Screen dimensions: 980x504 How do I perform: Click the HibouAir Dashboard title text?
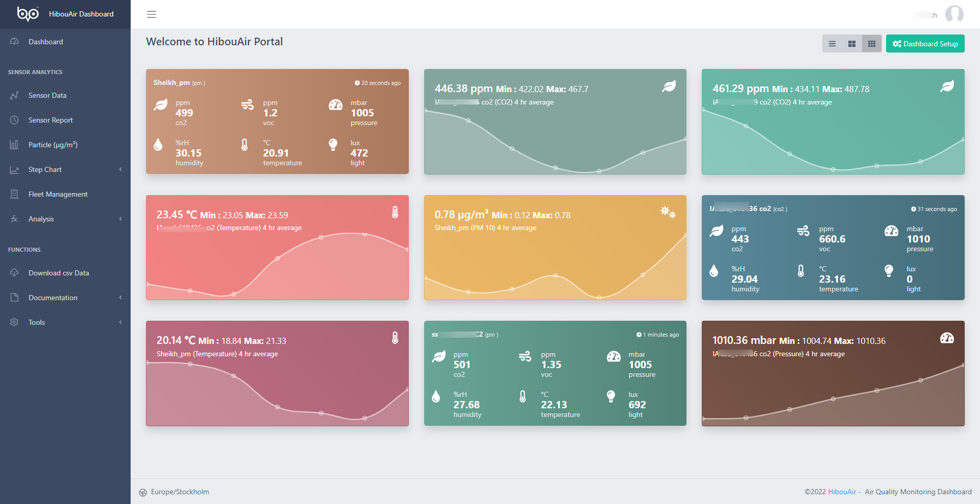(x=81, y=14)
